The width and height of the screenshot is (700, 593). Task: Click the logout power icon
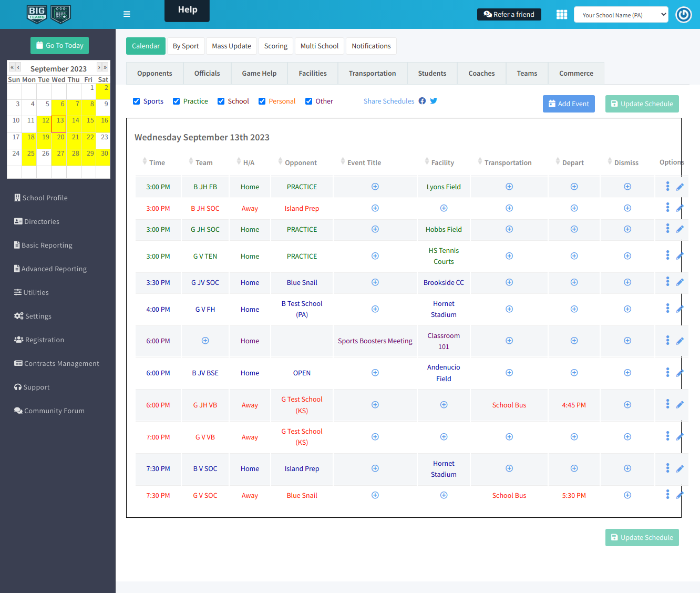tap(684, 14)
